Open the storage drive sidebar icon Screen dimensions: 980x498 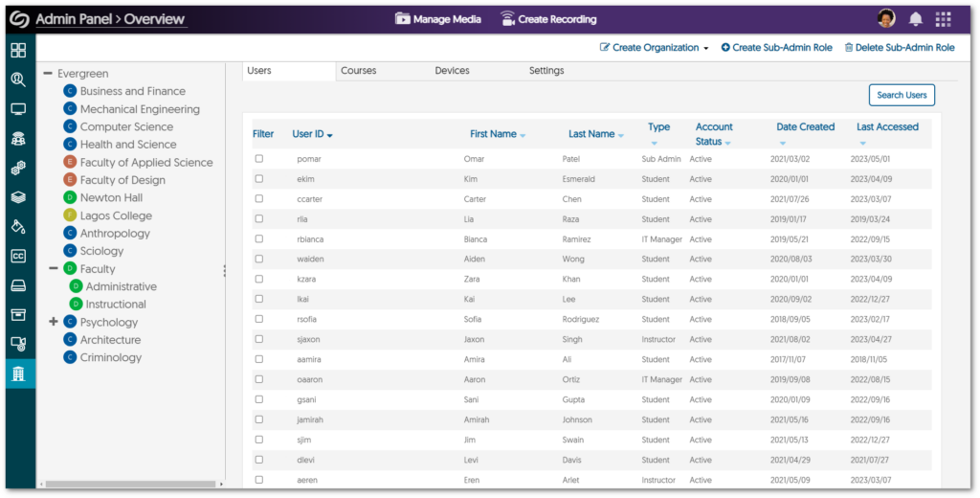(19, 286)
